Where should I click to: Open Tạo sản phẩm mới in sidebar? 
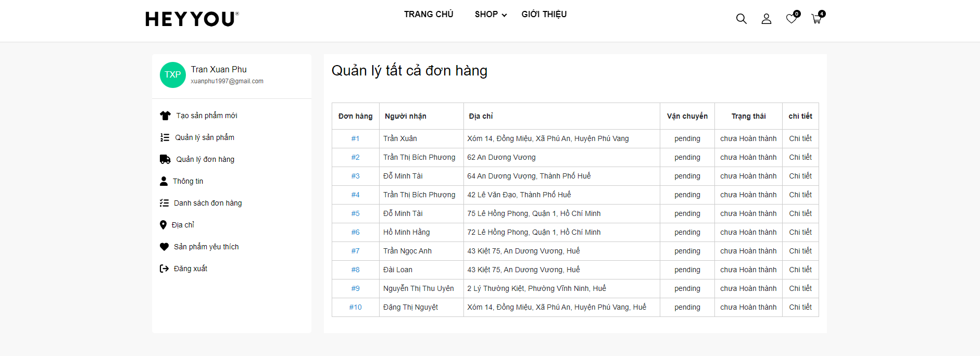207,116
